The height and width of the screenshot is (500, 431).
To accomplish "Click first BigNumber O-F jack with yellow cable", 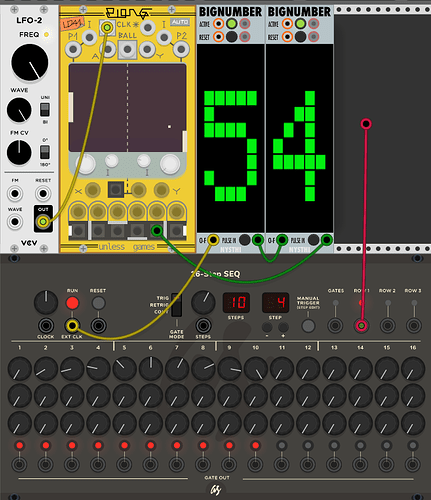I will 213,240.
